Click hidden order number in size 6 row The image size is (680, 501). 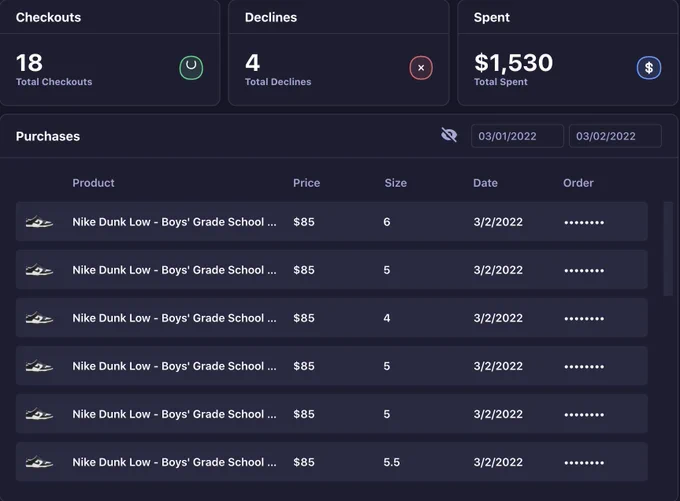(x=584, y=223)
